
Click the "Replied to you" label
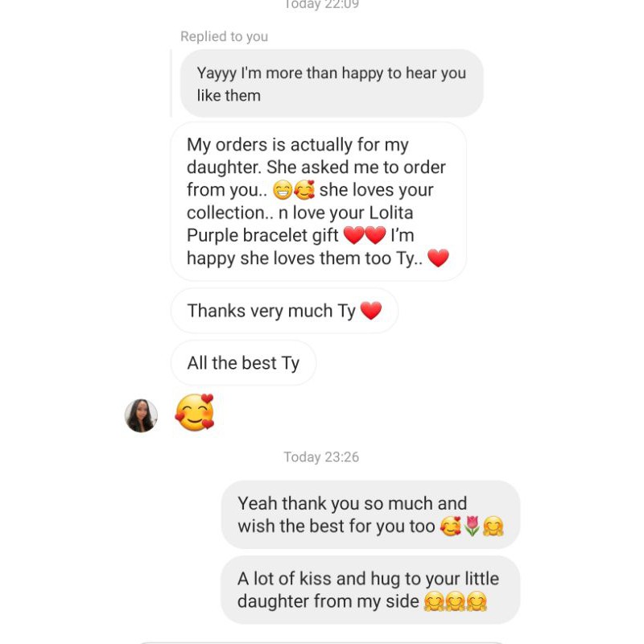224,36
